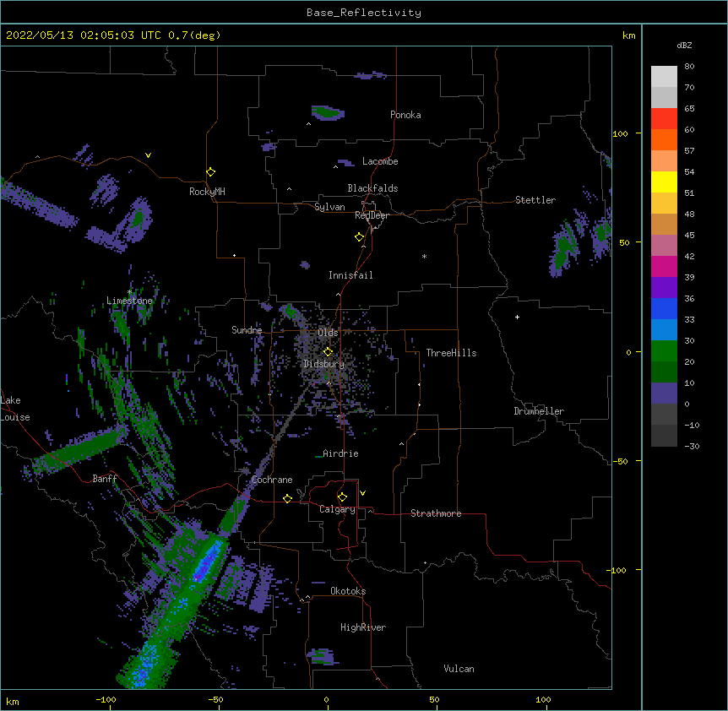
Task: Pick the mauve pink 42-45 dBZ swatch
Action: [x=664, y=246]
